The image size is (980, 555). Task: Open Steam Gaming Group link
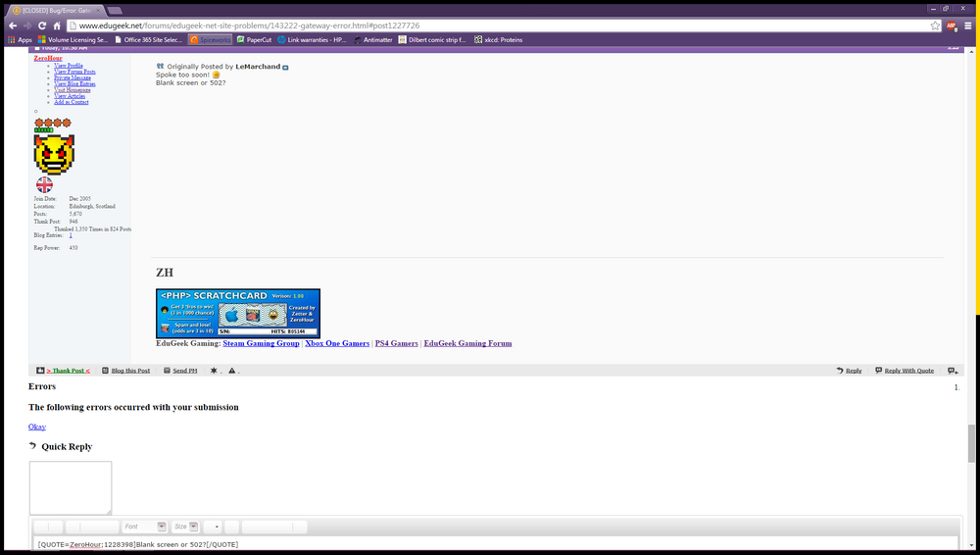261,343
